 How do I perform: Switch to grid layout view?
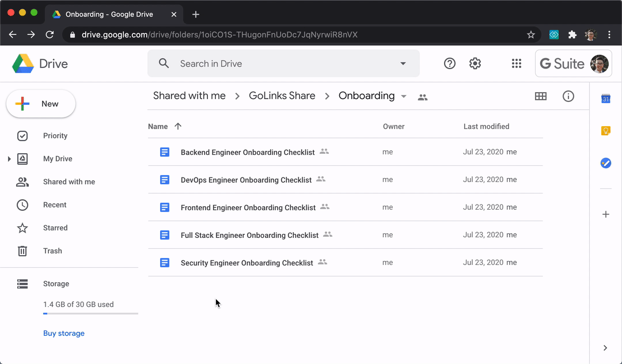pyautogui.click(x=540, y=96)
